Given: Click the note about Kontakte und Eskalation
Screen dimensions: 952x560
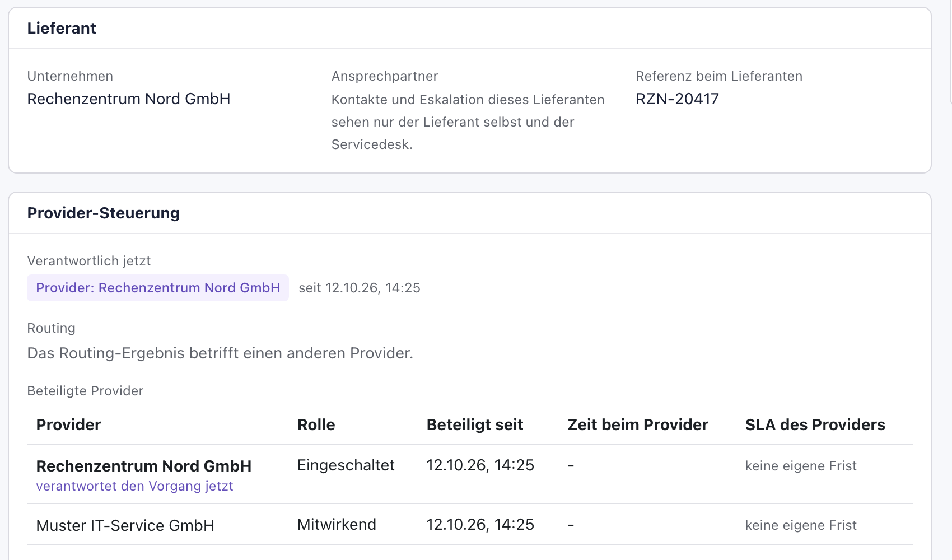Looking at the screenshot, I should click(468, 122).
